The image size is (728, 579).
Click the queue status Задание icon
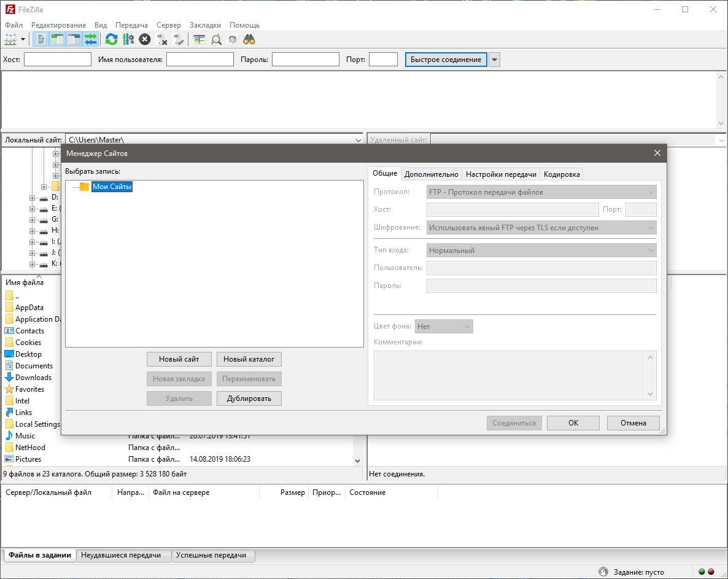click(x=603, y=572)
